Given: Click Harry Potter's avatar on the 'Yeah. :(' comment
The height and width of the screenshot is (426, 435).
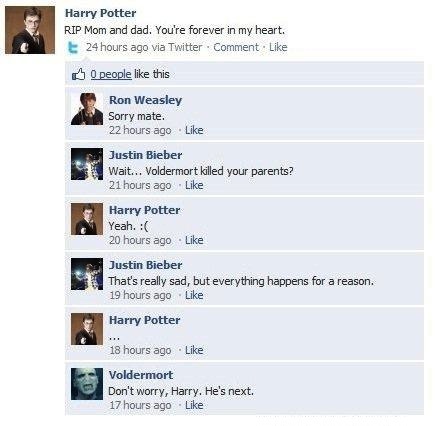Looking at the screenshot, I should (x=87, y=219).
